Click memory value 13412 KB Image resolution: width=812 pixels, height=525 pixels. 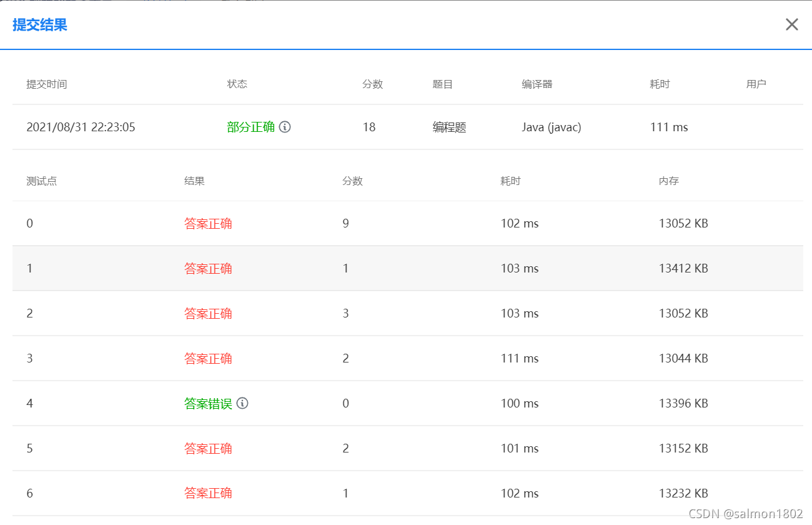(683, 268)
